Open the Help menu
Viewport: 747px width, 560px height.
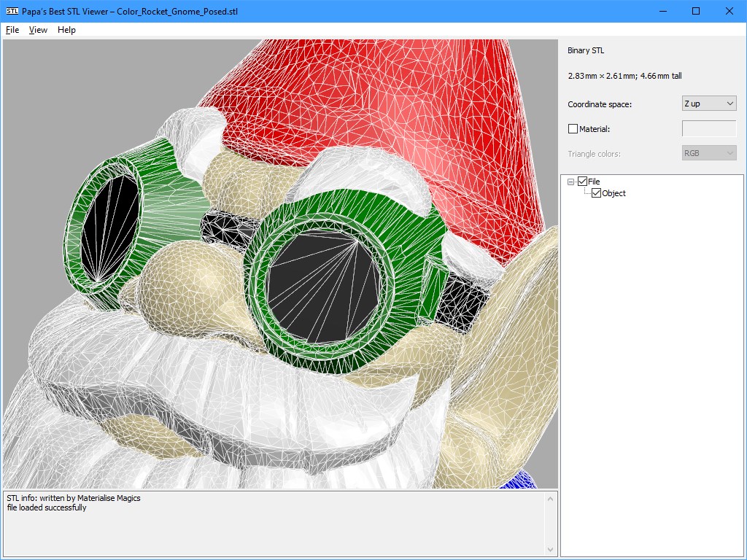[x=66, y=30]
